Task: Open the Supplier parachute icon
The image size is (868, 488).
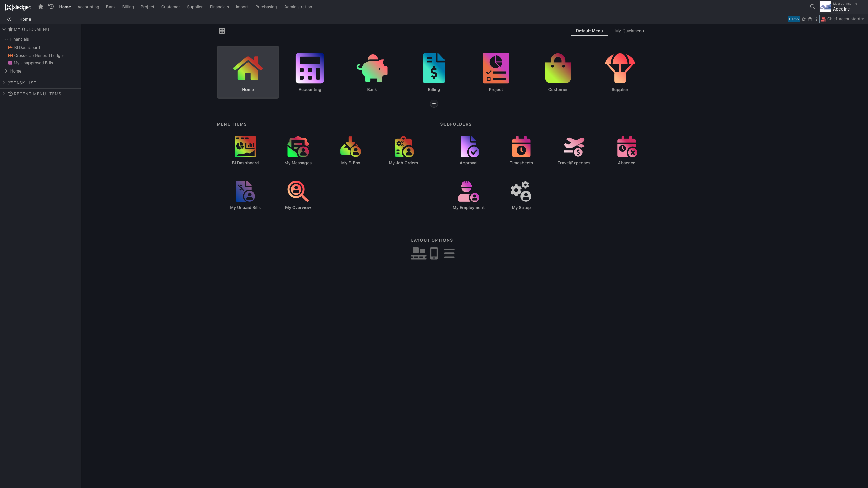Action: click(x=620, y=68)
